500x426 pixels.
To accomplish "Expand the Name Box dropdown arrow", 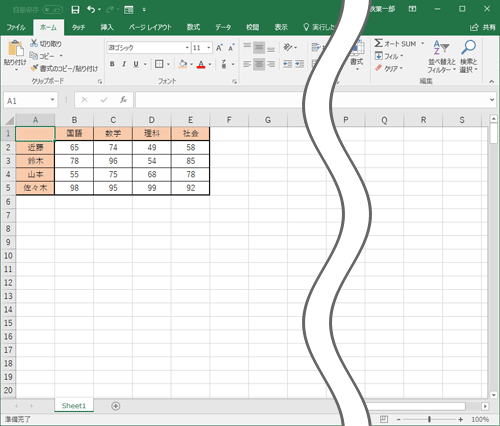I will point(52,100).
